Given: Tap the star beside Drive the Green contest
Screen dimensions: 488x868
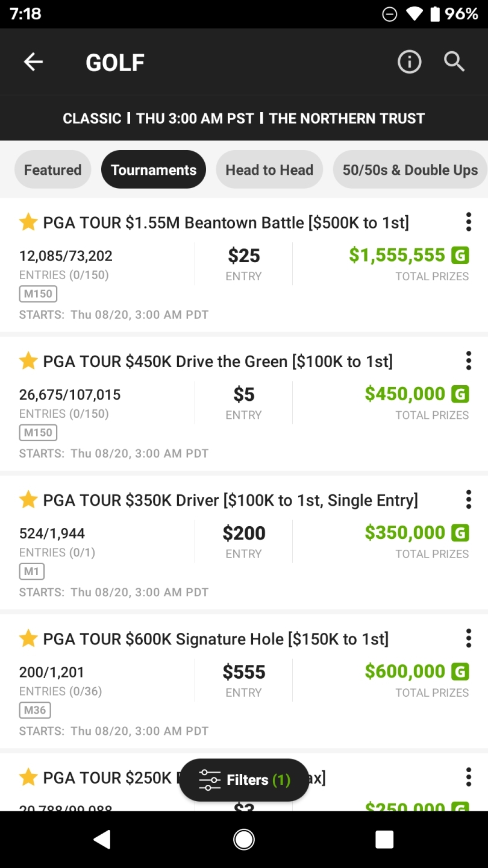Looking at the screenshot, I should (x=28, y=361).
